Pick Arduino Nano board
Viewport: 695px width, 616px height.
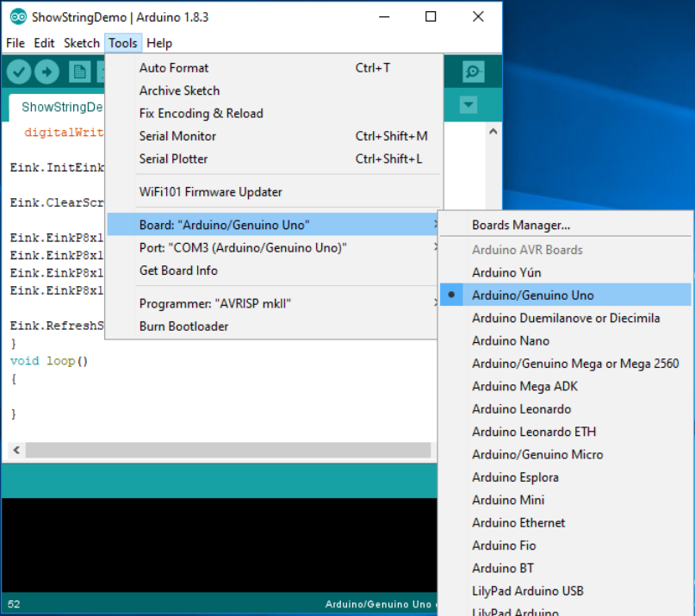click(565, 340)
